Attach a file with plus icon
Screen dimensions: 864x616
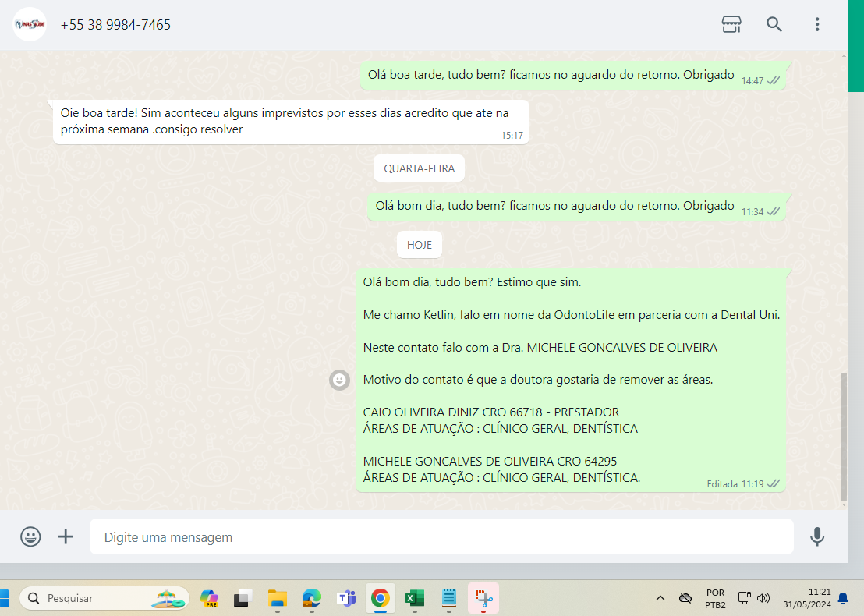(66, 536)
